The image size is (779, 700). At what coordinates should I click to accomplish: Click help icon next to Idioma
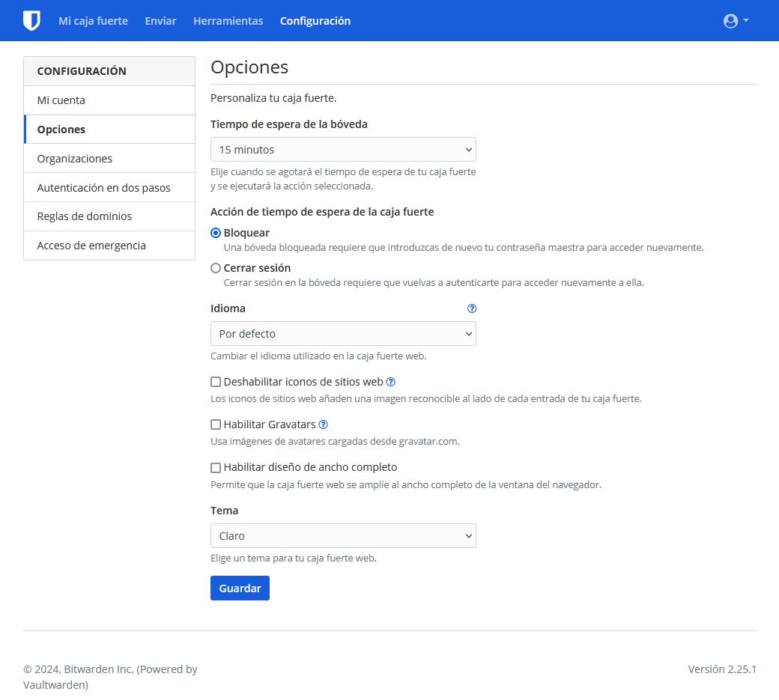point(472,308)
